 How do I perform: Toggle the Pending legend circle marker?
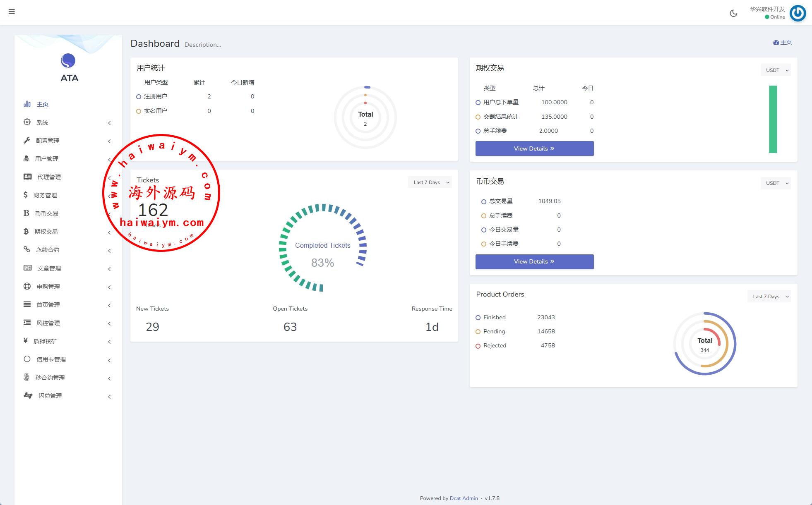coord(478,332)
